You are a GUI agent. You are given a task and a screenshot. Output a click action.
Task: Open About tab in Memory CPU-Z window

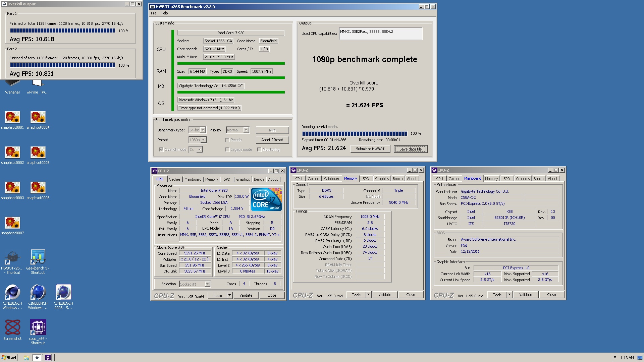pyautogui.click(x=412, y=179)
